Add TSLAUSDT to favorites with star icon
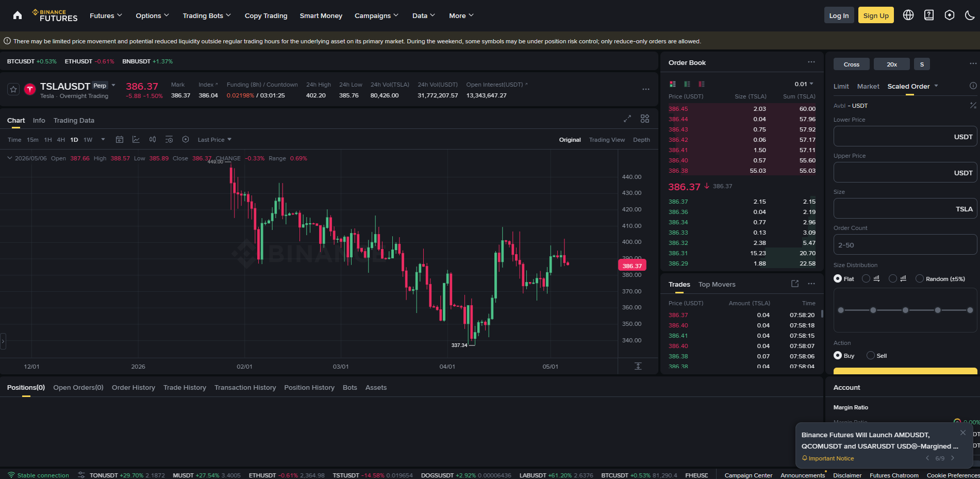Viewport: 980px width, 479px height. [13, 89]
